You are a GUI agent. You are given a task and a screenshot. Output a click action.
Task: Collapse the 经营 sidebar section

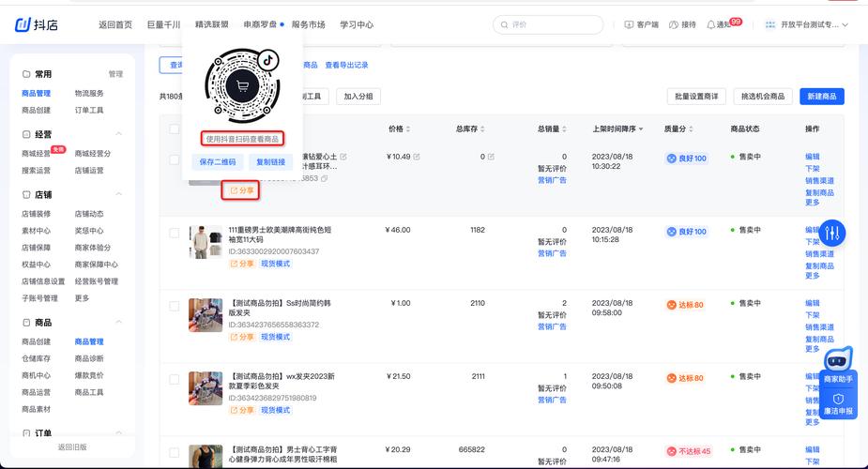pos(118,134)
